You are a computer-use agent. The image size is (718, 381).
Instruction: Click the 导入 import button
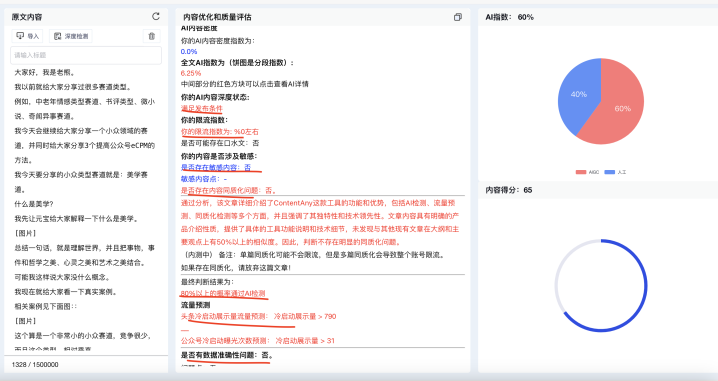tap(27, 36)
